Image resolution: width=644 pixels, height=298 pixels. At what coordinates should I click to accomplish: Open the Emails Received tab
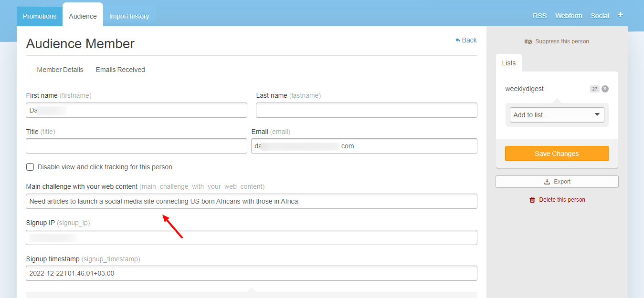120,70
